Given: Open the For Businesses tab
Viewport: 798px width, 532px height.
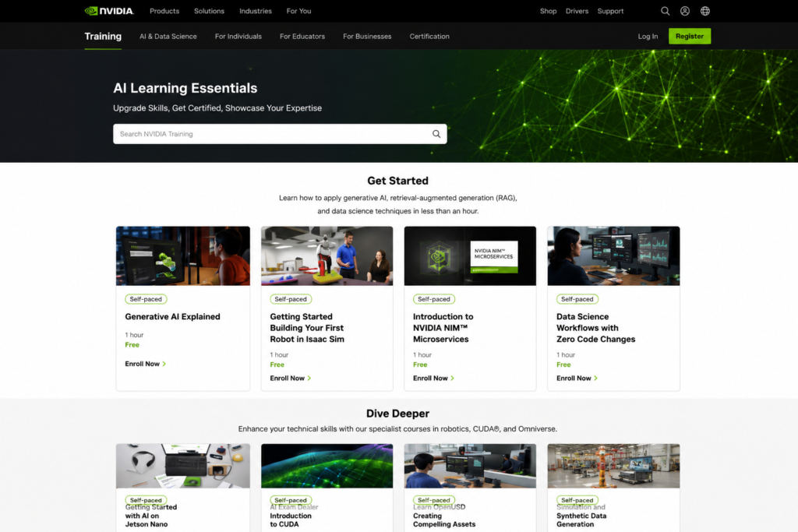Looking at the screenshot, I should 367,36.
